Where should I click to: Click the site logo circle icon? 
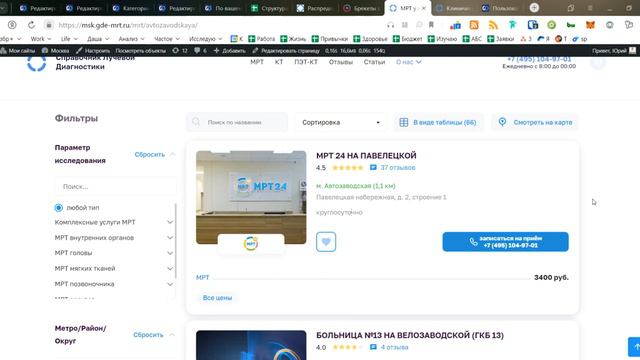coord(36,62)
